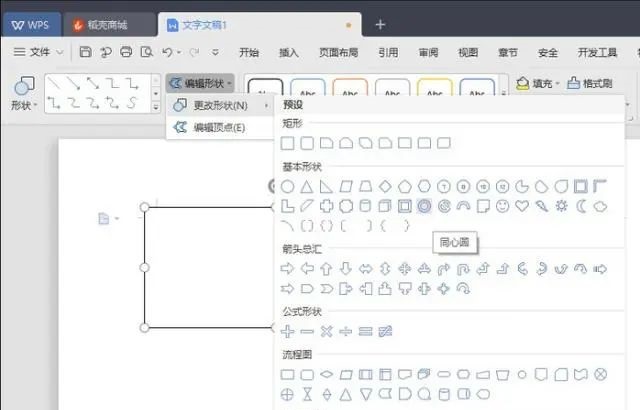This screenshot has width=640, height=410.
Task: Pick the up arrow shape
Action: [x=326, y=269]
